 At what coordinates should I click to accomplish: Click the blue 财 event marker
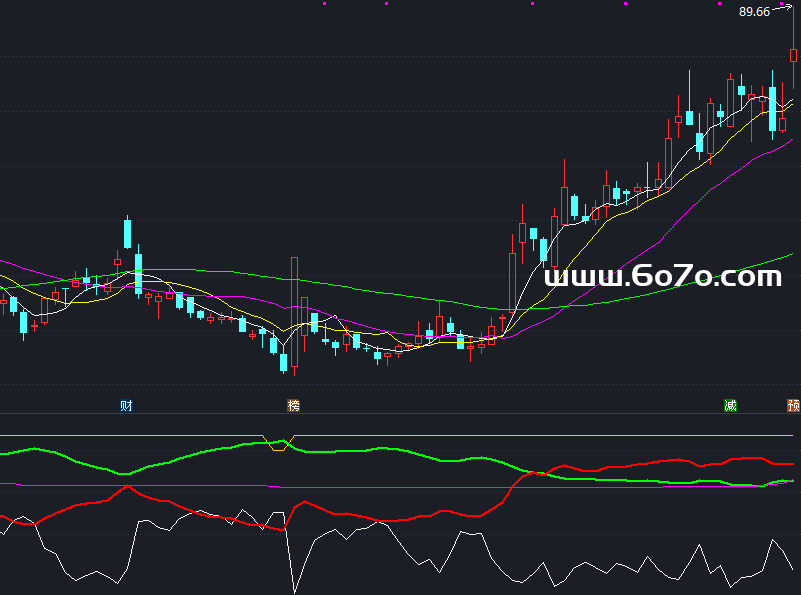[x=126, y=405]
